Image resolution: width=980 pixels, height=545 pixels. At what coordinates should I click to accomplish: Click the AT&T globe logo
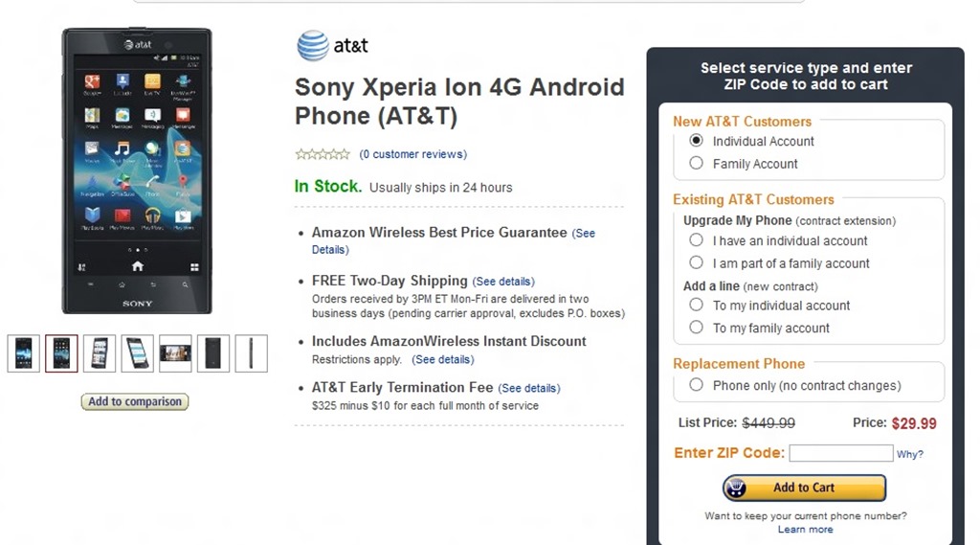(x=313, y=45)
